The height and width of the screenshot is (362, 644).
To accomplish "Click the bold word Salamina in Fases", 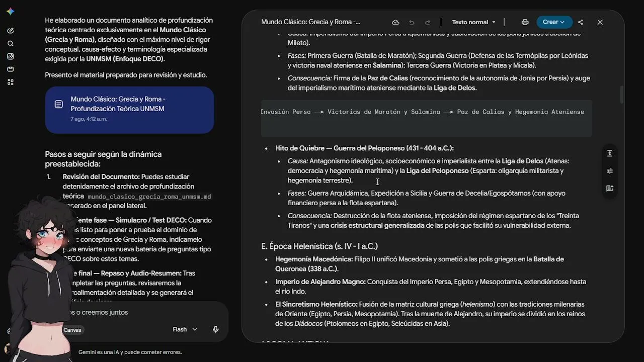I will [x=388, y=66].
